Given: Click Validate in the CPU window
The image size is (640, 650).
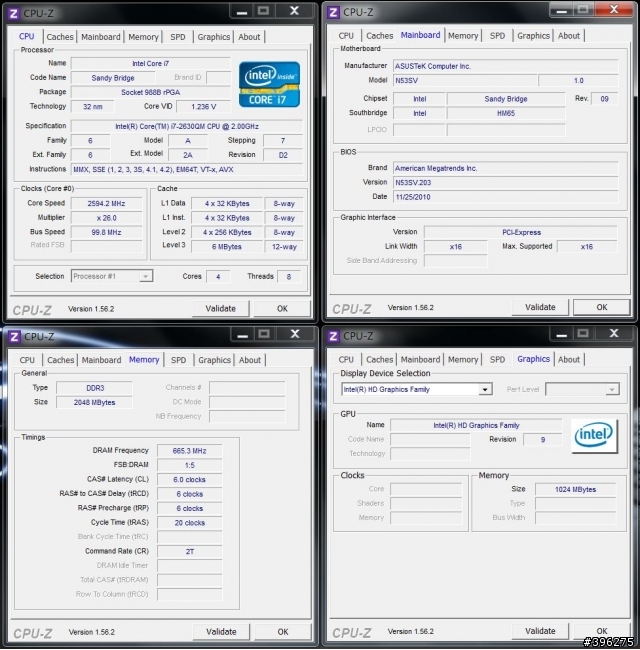Looking at the screenshot, I should coord(221,308).
